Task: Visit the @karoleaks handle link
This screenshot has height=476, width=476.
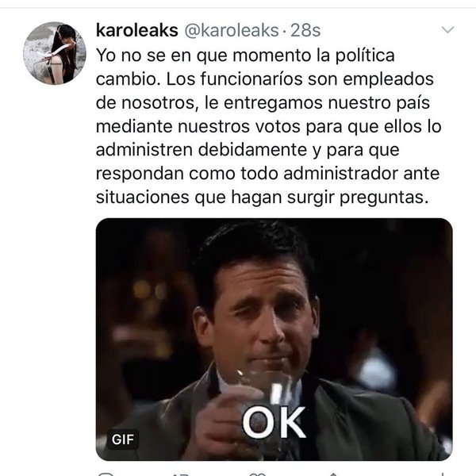Action: [x=232, y=30]
